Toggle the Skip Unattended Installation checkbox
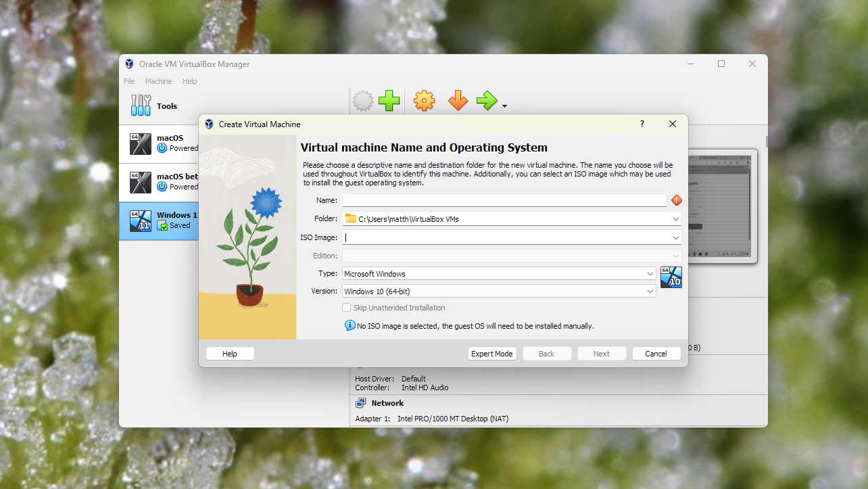The height and width of the screenshot is (489, 868). point(347,308)
